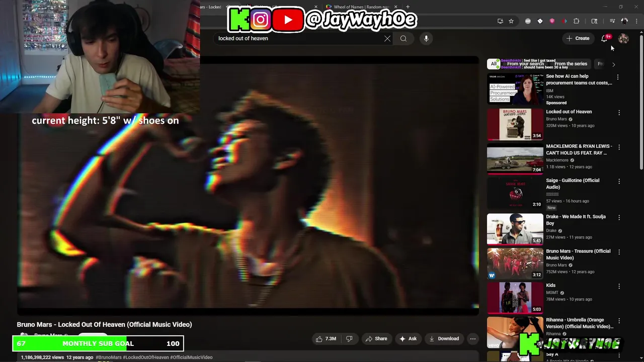
Task: Switch to the Wheel of Names browser tab
Action: [360, 7]
